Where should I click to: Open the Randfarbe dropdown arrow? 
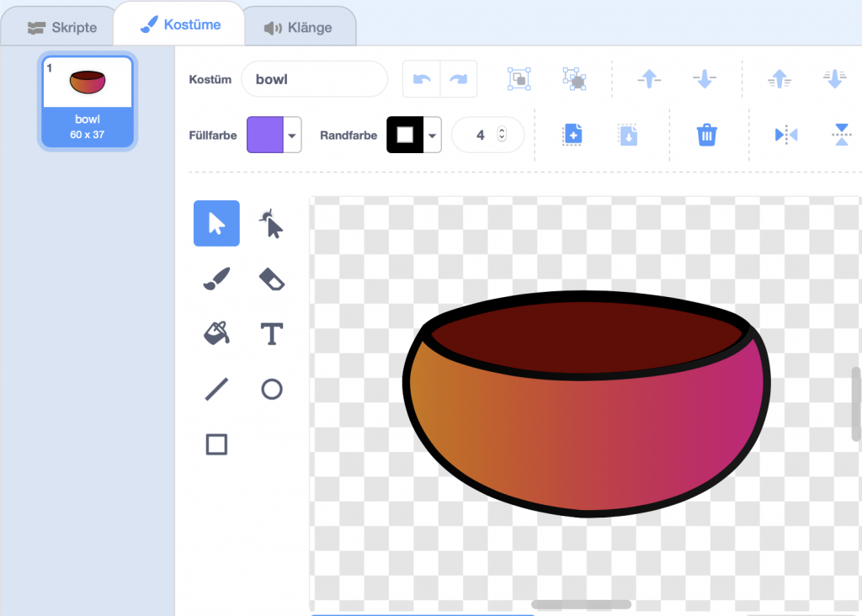(x=433, y=135)
